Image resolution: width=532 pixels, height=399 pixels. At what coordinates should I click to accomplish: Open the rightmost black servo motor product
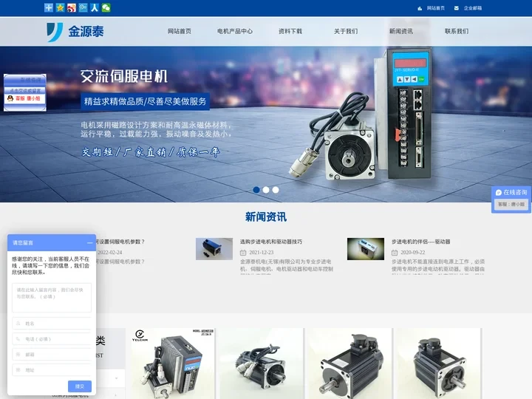click(438, 364)
